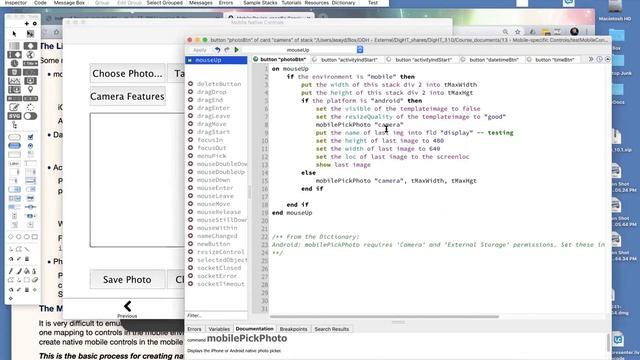
Task: Click Select Grouped in toolbar
Action: [x=164, y=3]
